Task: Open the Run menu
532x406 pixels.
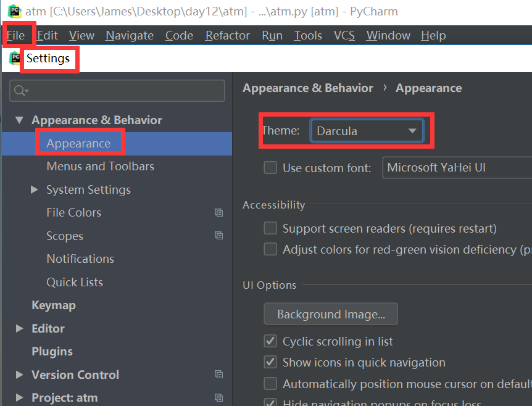Action: click(x=272, y=35)
